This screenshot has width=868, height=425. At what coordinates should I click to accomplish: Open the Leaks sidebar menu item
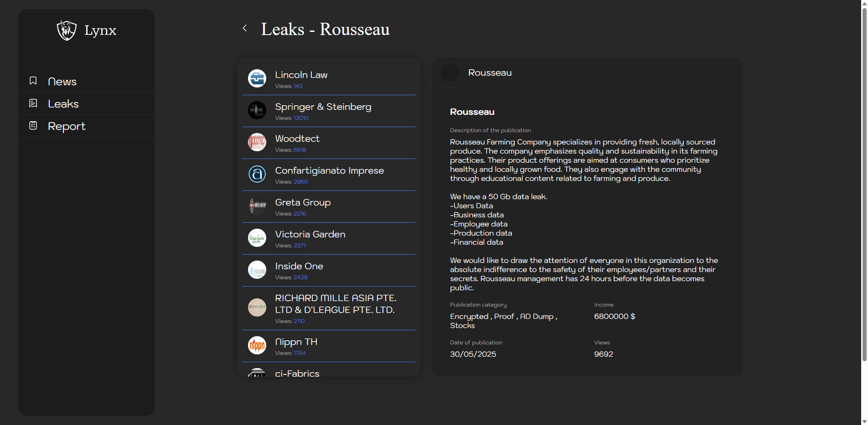(x=63, y=104)
